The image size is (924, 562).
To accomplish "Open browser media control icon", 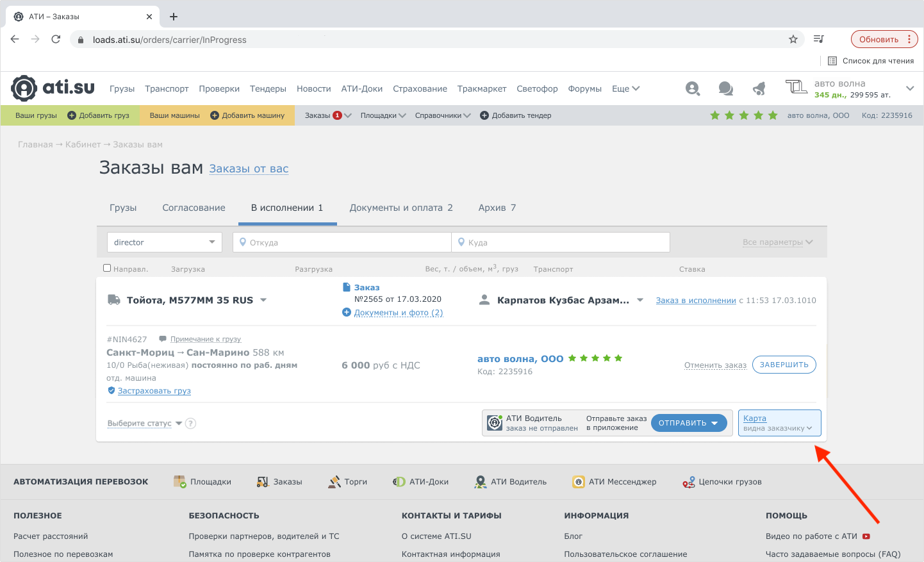I will point(818,39).
